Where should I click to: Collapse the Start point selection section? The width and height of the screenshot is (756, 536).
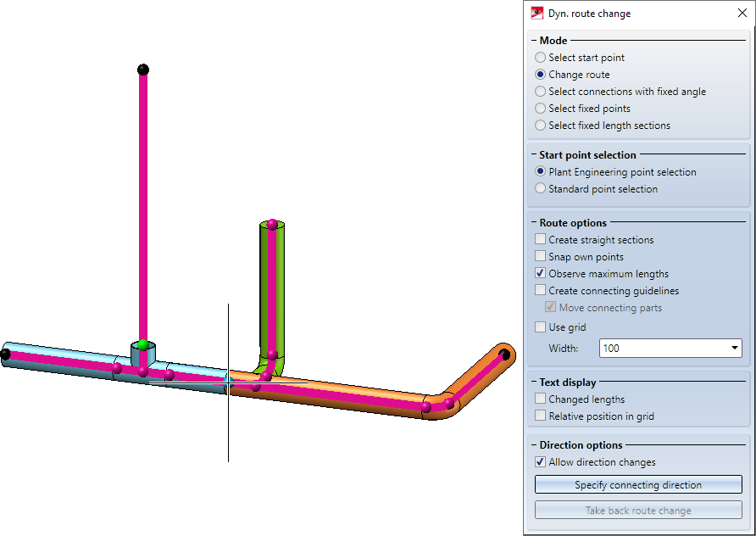click(x=534, y=155)
